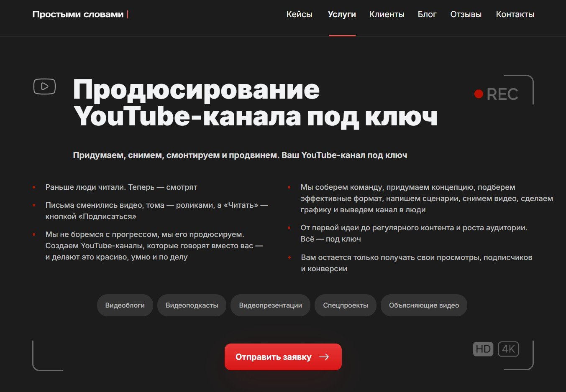Select the Видеоподкасты tag
The image size is (566, 392).
coord(192,305)
